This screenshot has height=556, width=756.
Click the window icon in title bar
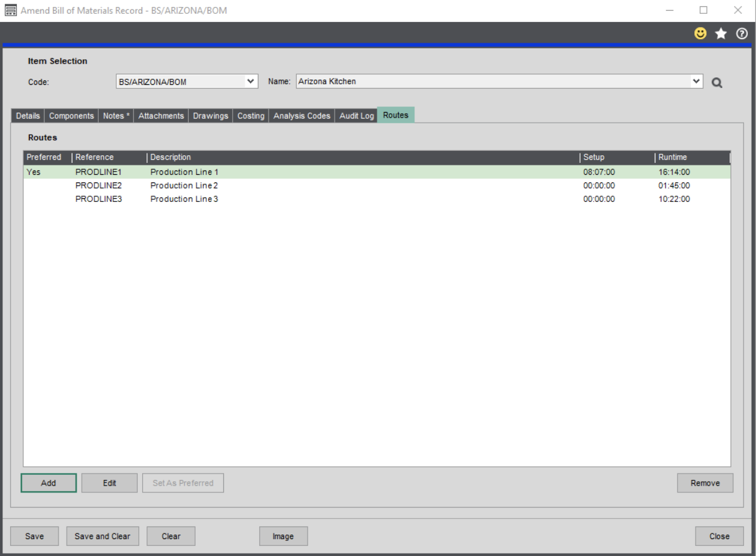(x=11, y=11)
